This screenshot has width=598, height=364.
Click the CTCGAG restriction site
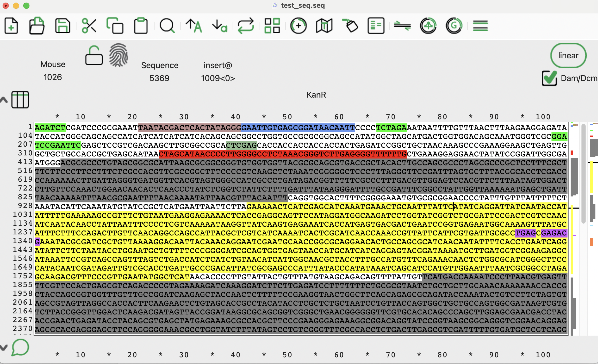click(x=241, y=145)
